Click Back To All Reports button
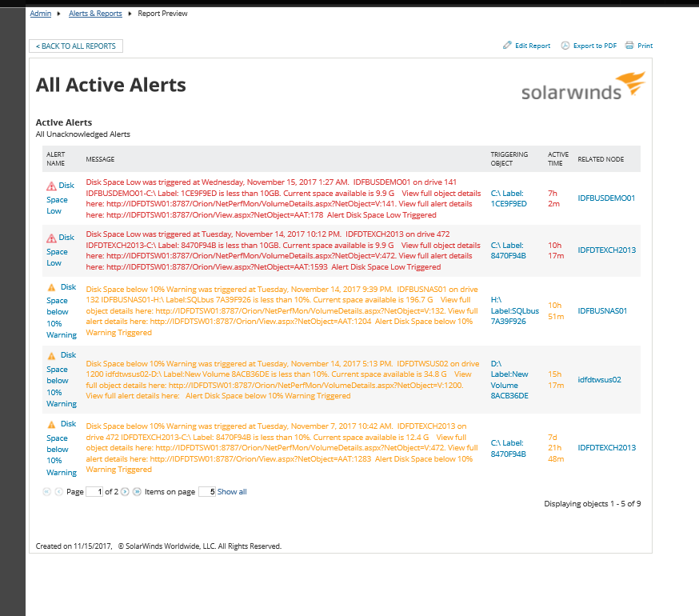Image resolution: width=699 pixels, height=616 pixels. coord(76,46)
